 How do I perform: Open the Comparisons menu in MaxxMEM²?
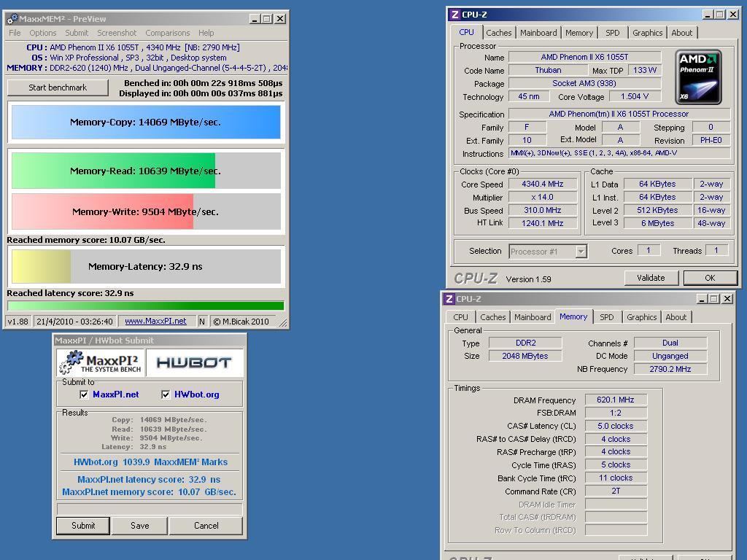click(x=168, y=33)
